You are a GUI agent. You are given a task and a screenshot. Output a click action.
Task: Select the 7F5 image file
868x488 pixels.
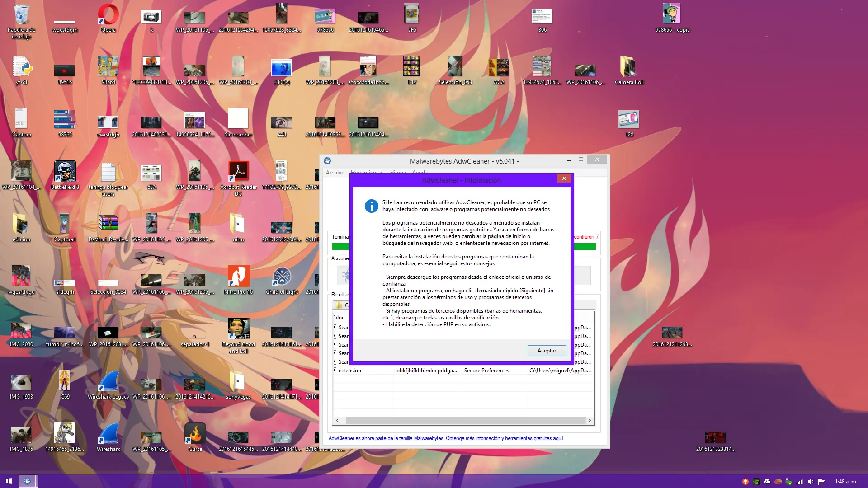(412, 18)
